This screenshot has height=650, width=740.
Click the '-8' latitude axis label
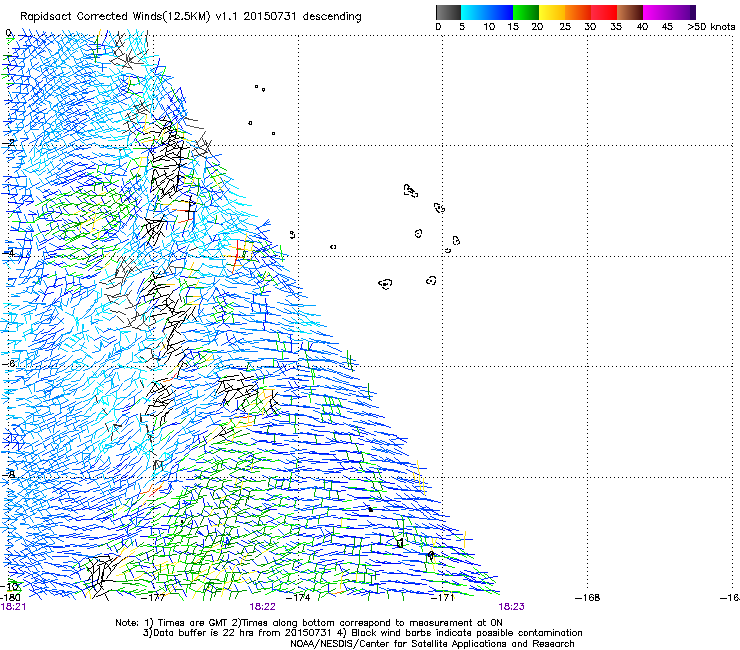(9, 474)
